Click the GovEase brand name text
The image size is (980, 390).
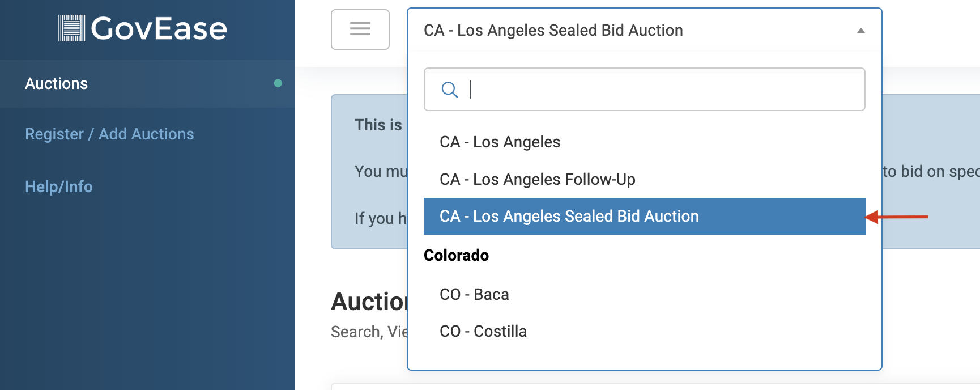point(159,28)
